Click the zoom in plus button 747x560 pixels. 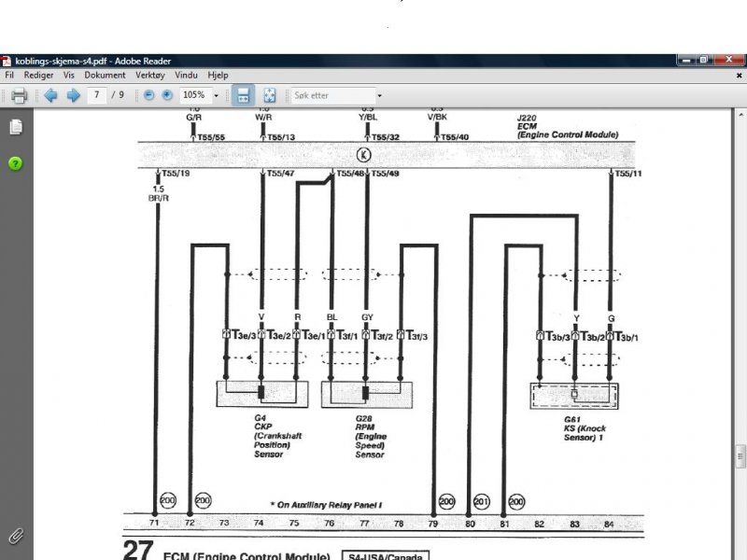pyautogui.click(x=167, y=95)
